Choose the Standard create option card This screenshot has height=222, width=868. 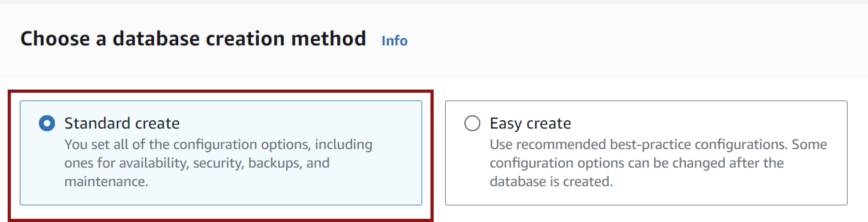[x=221, y=153]
